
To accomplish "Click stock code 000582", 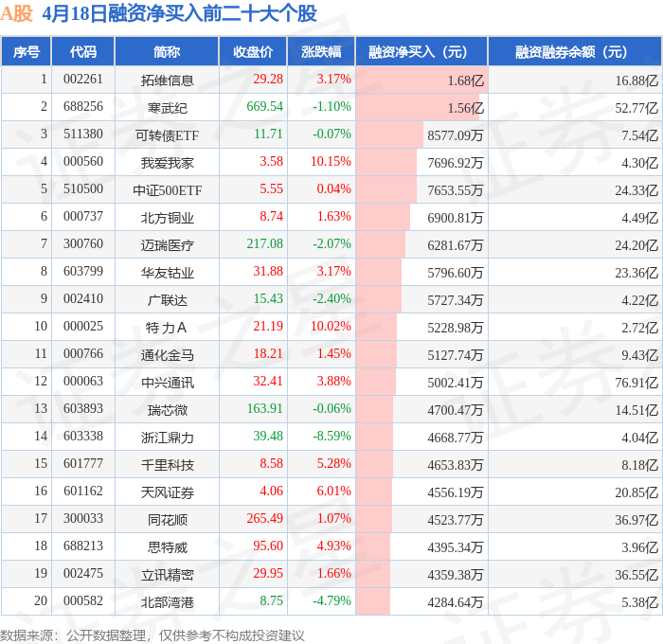I will point(83,600).
